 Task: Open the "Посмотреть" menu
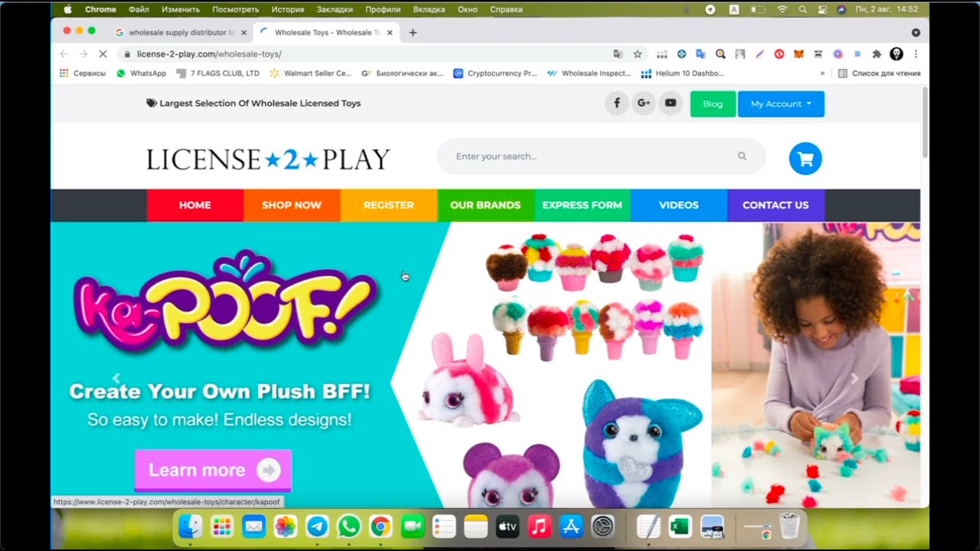pos(237,10)
